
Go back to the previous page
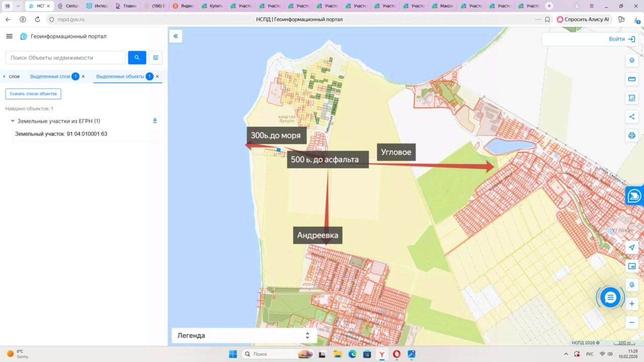[8, 20]
